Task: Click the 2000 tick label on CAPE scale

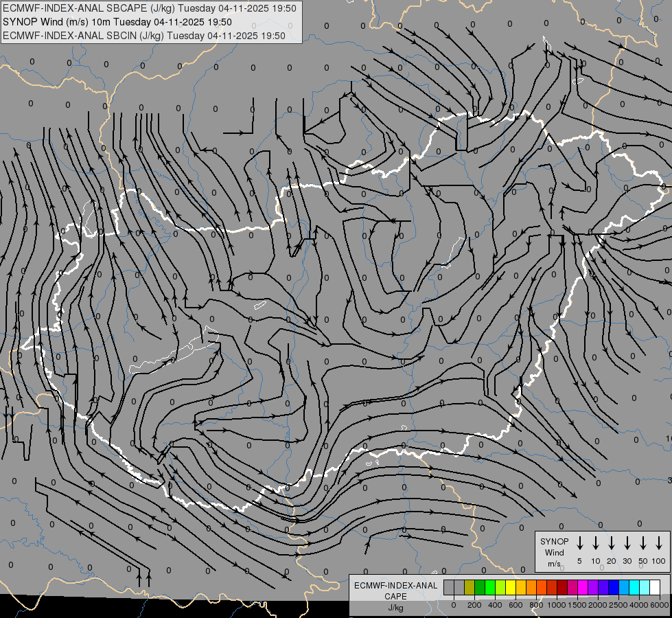Action: point(598,605)
